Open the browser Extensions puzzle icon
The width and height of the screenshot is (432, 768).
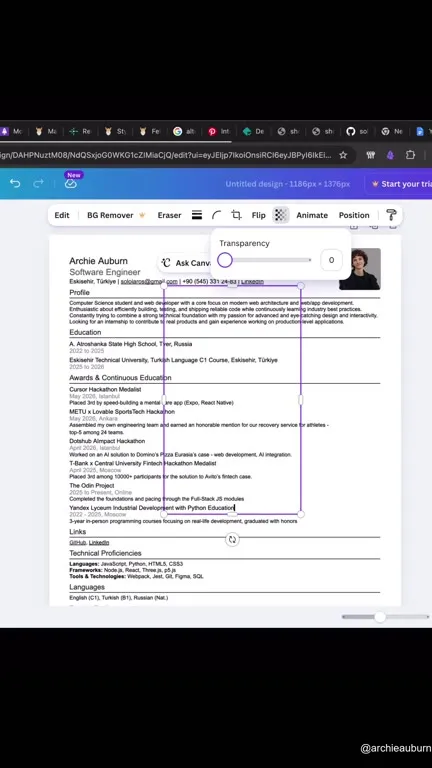[410, 155]
